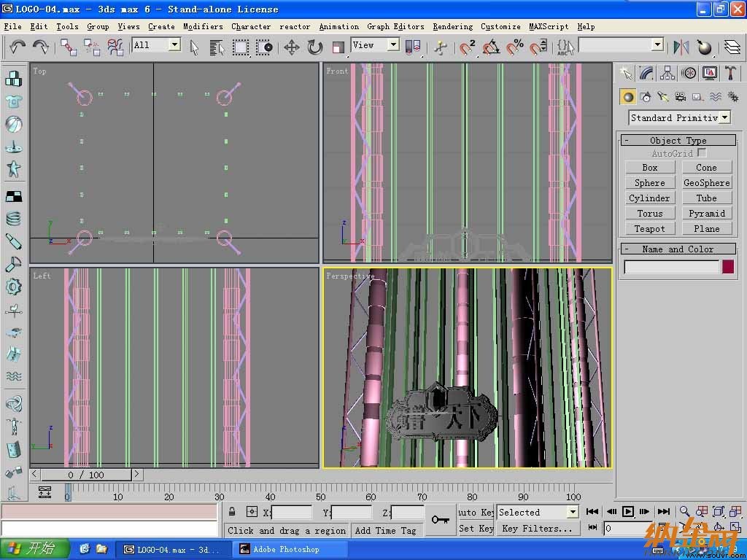The image size is (747, 560).
Task: Toggle Window/Crossing selection mode
Action: [x=264, y=47]
